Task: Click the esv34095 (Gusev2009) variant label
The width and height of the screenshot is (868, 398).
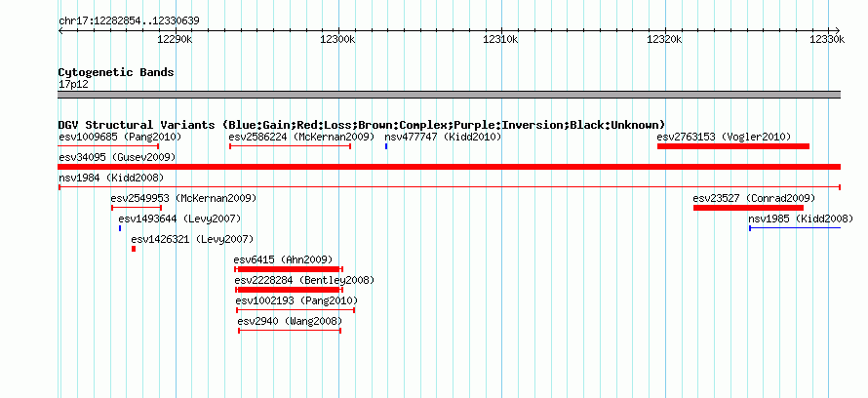Action: click(x=117, y=157)
